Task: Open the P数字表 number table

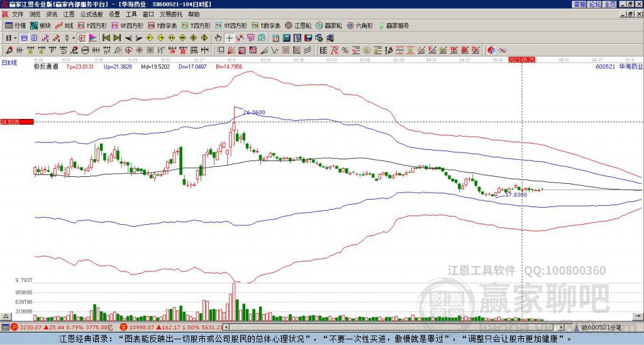Action: [x=162, y=25]
